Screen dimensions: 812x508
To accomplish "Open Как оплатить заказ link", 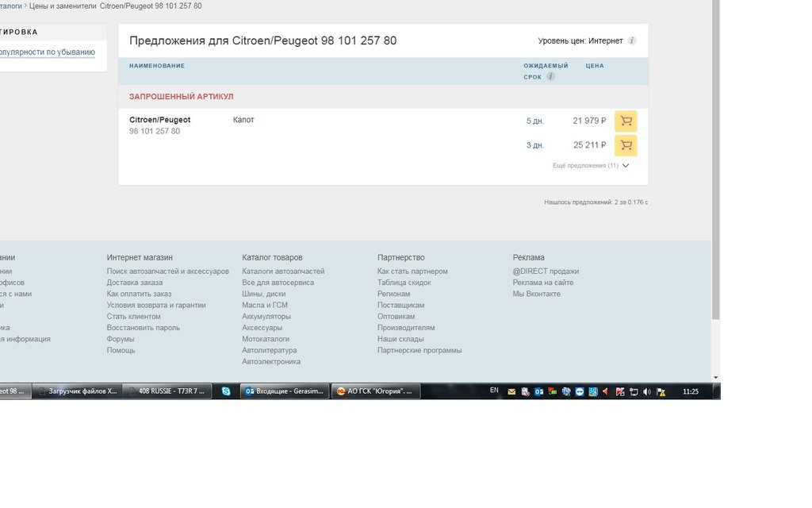I will (139, 294).
